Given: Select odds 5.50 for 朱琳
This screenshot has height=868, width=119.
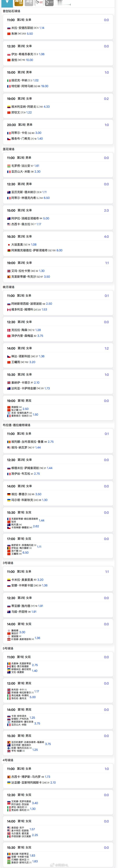Looking at the screenshot, I should pyautogui.click(x=30, y=34).
